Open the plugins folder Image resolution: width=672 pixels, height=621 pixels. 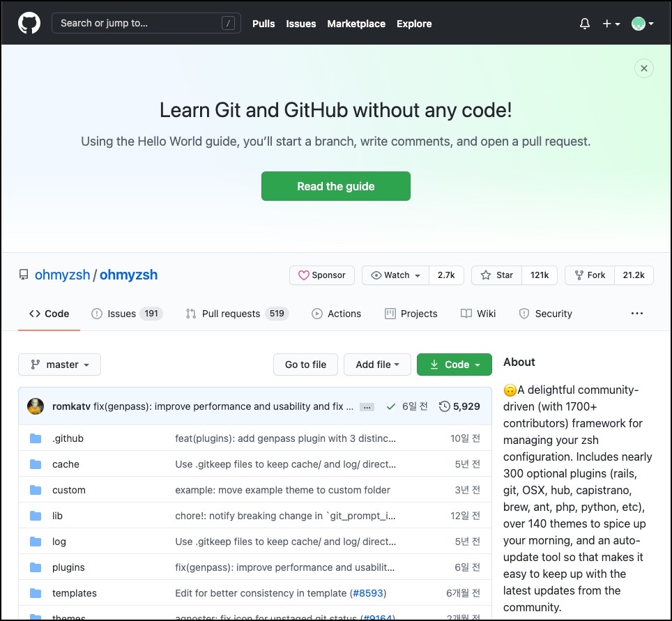pos(68,567)
